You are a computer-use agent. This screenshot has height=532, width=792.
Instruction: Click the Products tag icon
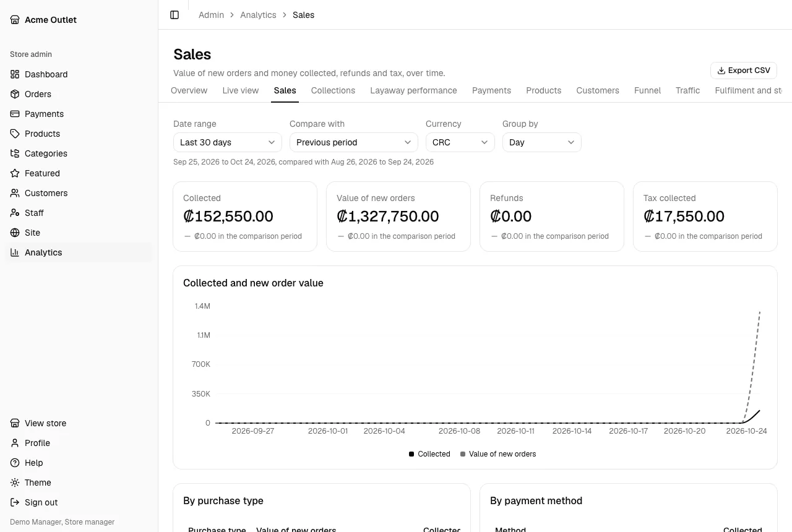click(15, 134)
